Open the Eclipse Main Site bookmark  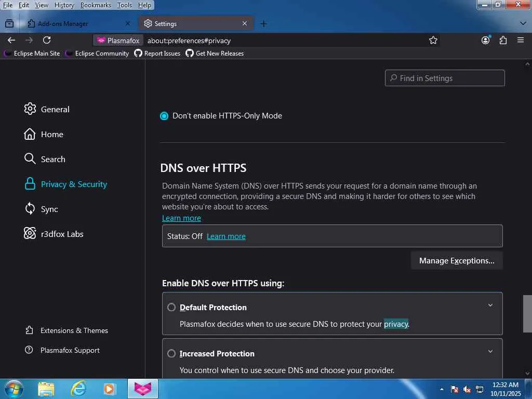(32, 54)
